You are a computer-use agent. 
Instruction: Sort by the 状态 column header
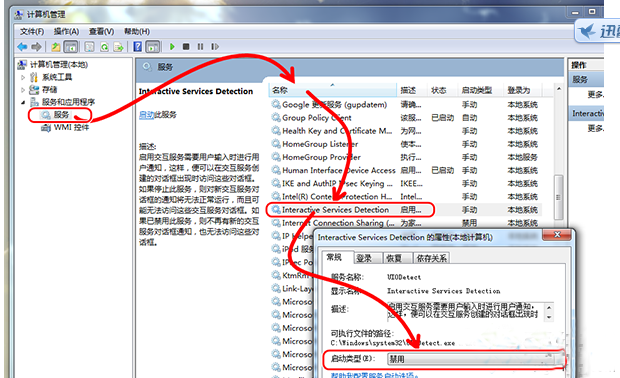(x=442, y=90)
